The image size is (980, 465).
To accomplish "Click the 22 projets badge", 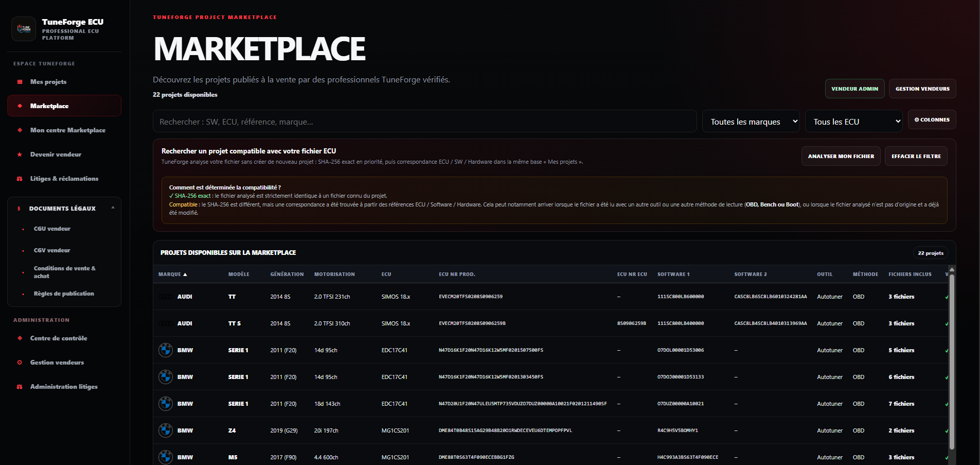I will (x=931, y=253).
